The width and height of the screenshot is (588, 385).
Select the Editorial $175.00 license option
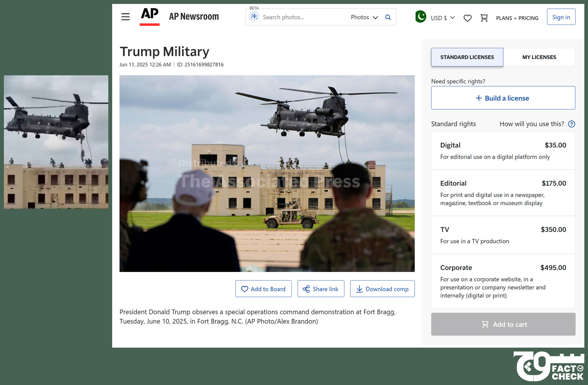[503, 193]
